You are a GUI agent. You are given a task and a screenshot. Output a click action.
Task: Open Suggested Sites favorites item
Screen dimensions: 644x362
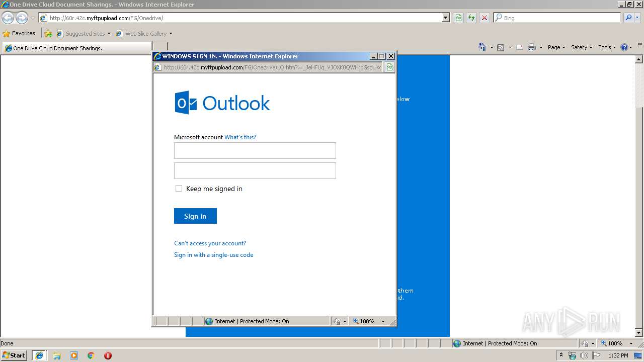83,34
